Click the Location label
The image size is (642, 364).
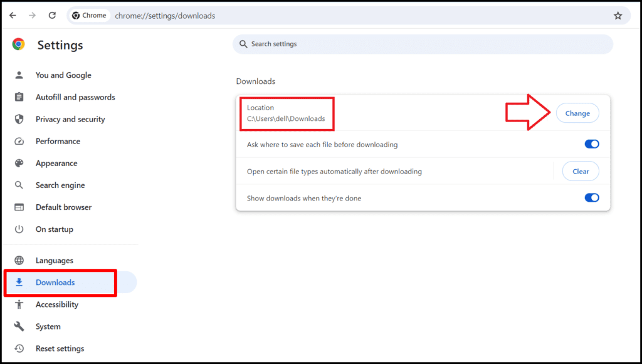260,108
